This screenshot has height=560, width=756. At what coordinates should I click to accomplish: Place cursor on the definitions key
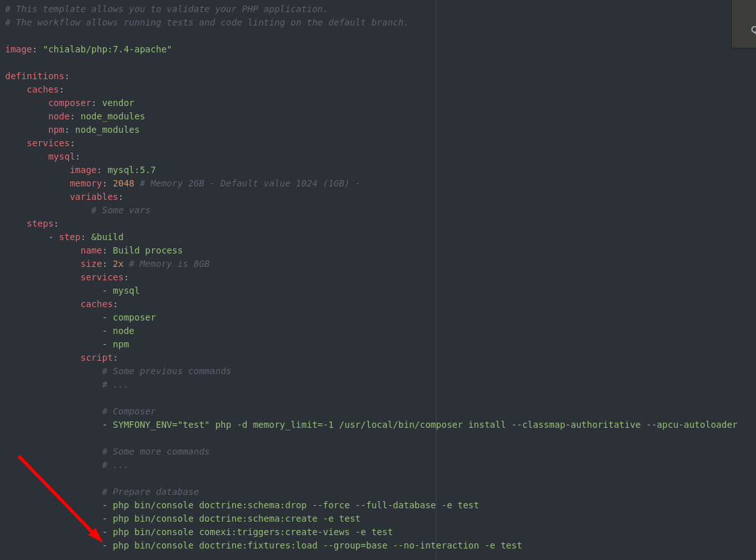click(x=35, y=76)
